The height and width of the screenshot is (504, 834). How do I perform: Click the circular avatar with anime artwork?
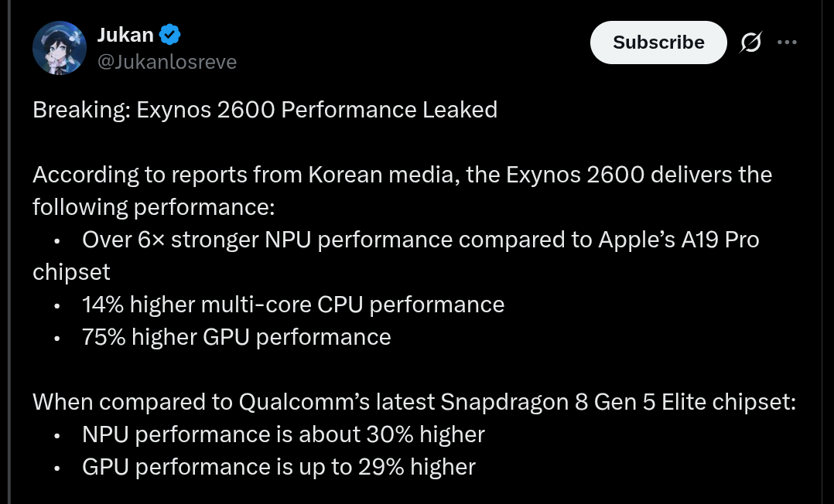click(60, 47)
